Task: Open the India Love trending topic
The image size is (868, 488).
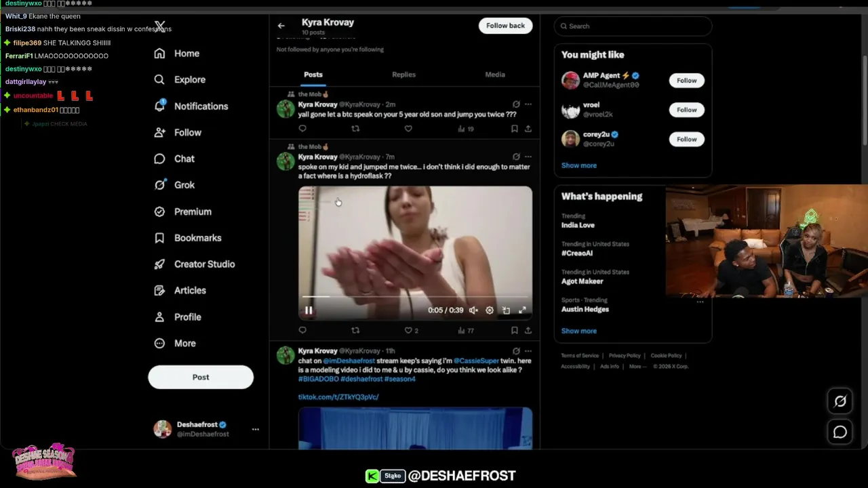Action: click(x=578, y=225)
